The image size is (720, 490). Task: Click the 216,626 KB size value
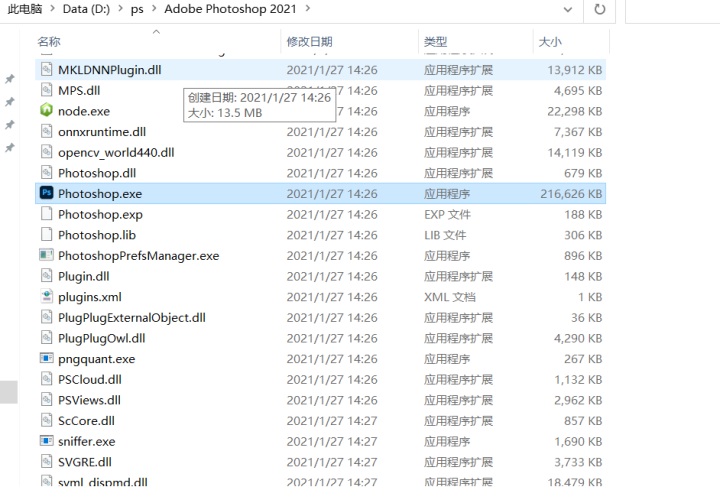[571, 194]
